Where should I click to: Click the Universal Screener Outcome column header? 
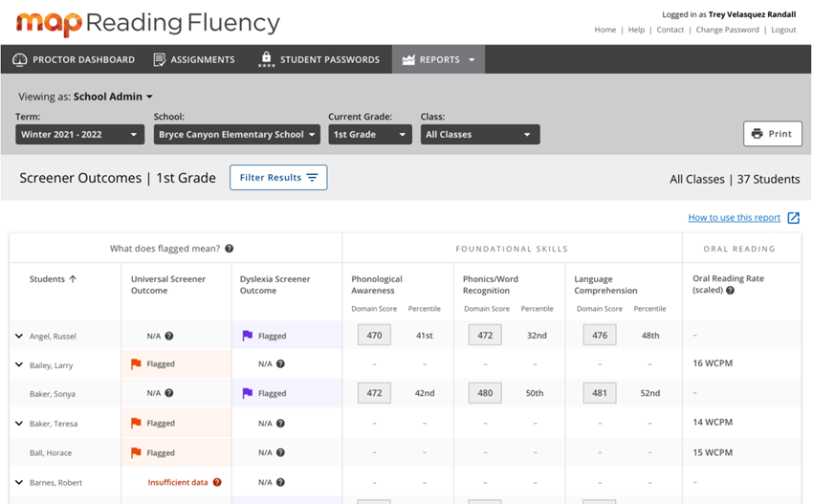(168, 285)
